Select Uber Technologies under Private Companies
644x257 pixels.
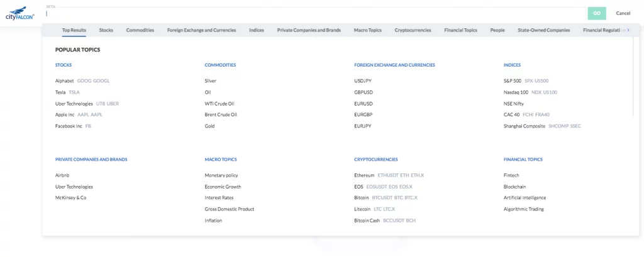[x=74, y=187]
